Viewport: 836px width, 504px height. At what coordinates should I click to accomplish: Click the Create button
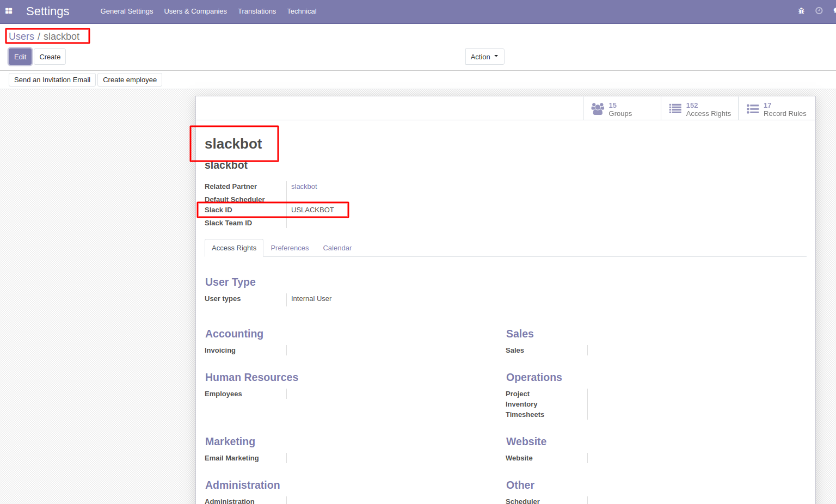(50, 57)
